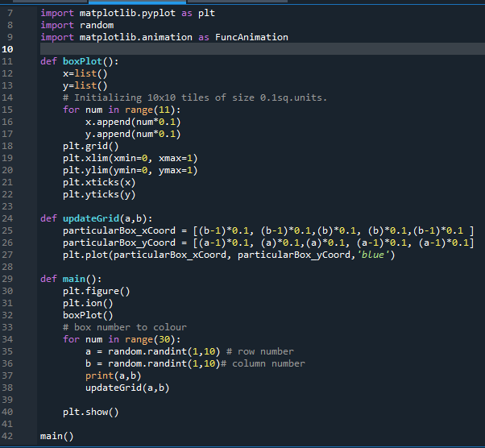485x448 pixels.
Task: Click the 'plt.ion()' call
Action: pyautogui.click(x=88, y=303)
